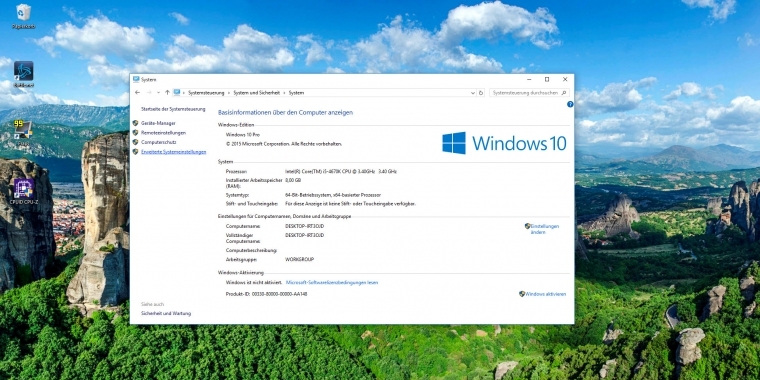This screenshot has width=760, height=380.
Task: Click 'Windows aktivieren' link
Action: pos(546,294)
